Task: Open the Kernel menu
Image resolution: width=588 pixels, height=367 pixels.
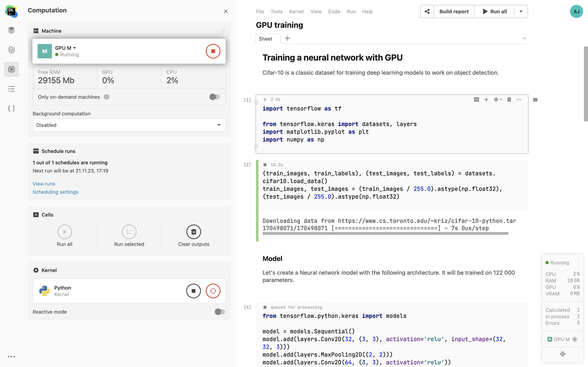Action: coord(296,11)
